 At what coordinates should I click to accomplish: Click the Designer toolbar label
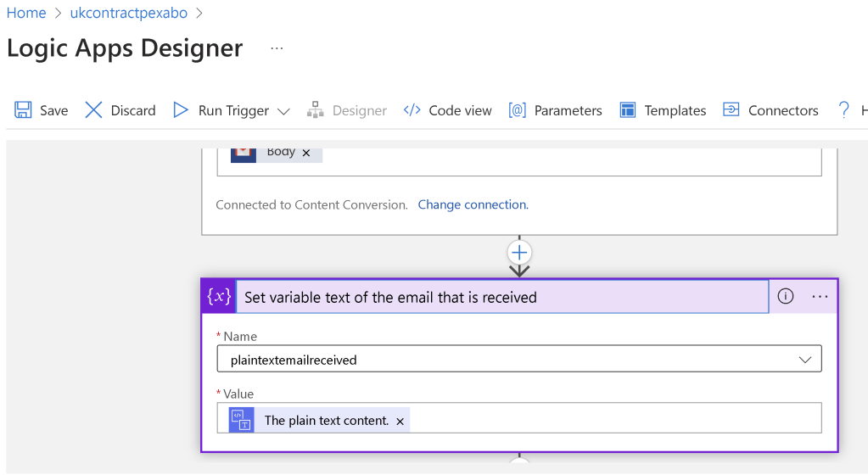[359, 111]
